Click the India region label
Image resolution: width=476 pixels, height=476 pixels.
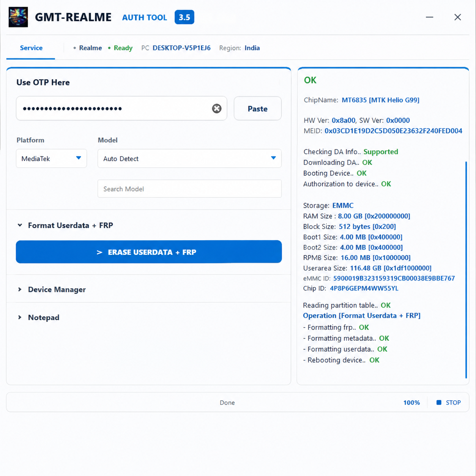252,48
